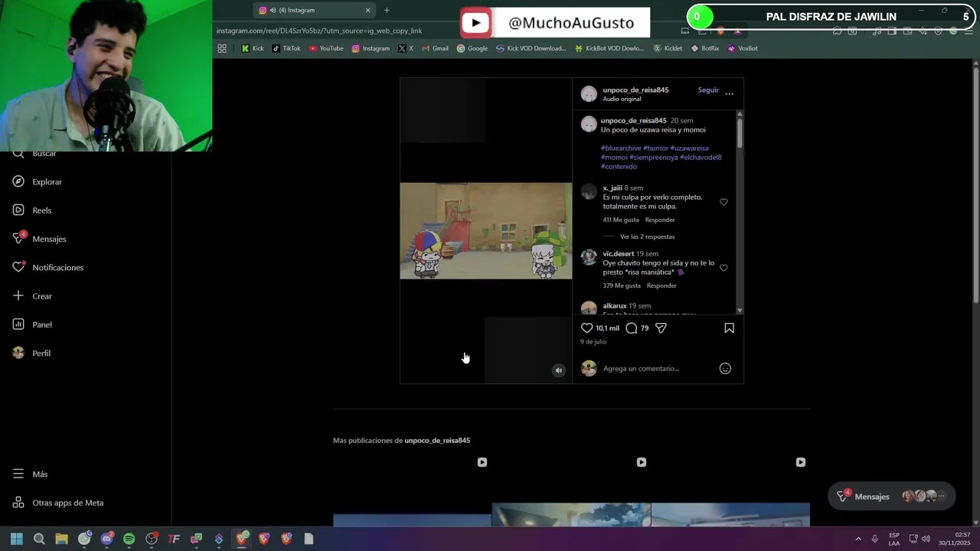Open floating Mensajes button
The width and height of the screenshot is (980, 551).
click(x=892, y=497)
